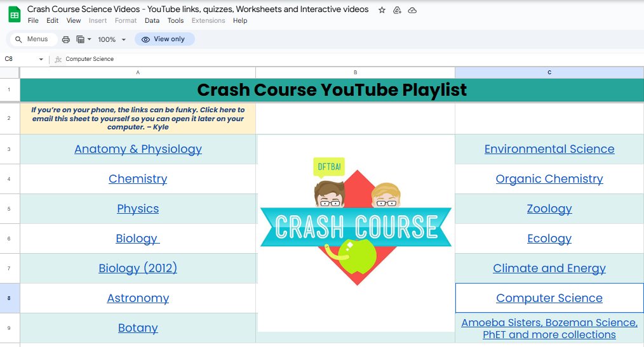Open the Extensions menu
Screen dimensions: 644x347
tap(208, 20)
